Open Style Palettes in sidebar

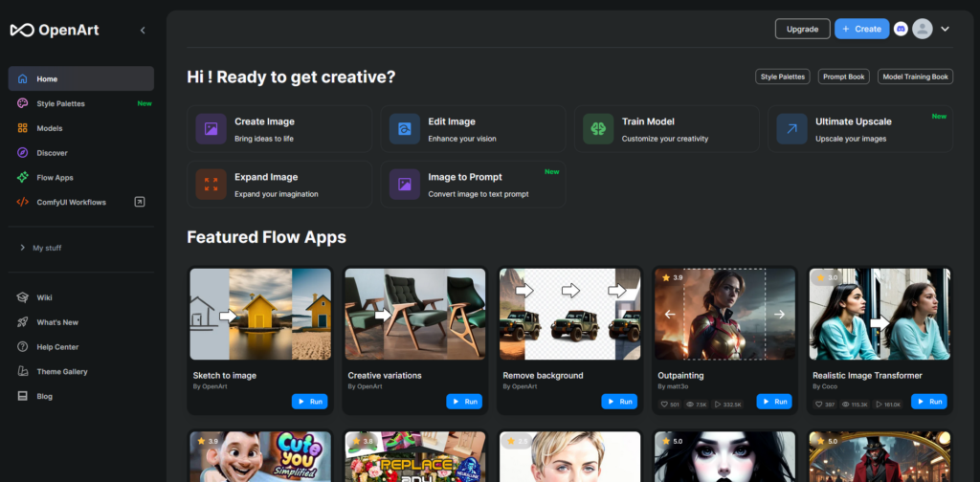81,103
